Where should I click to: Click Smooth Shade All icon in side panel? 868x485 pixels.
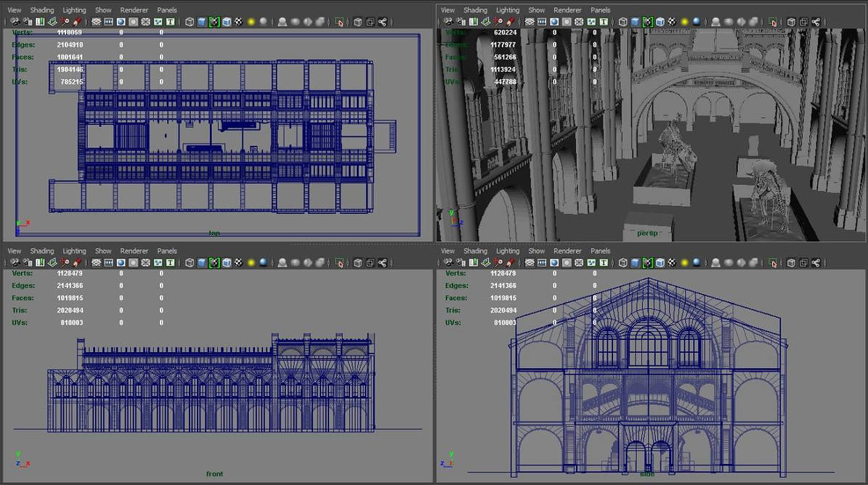(636, 263)
